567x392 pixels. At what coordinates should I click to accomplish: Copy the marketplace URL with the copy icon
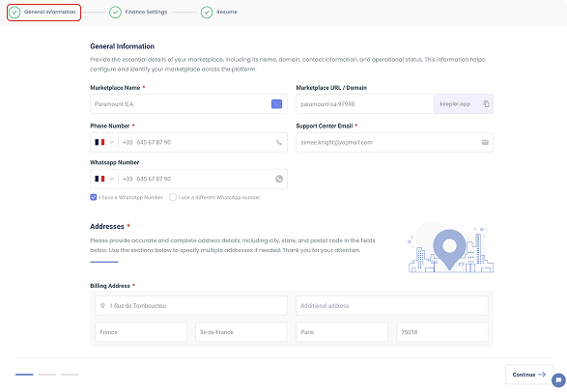click(487, 104)
